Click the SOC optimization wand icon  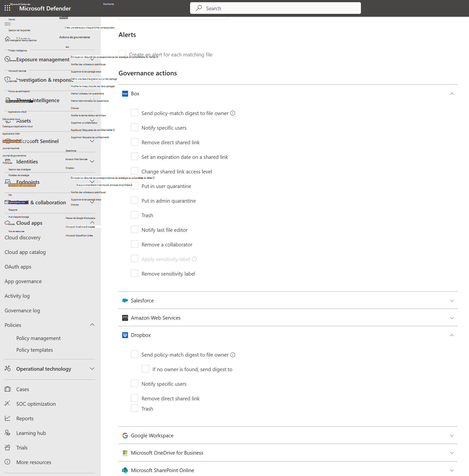coord(8,404)
